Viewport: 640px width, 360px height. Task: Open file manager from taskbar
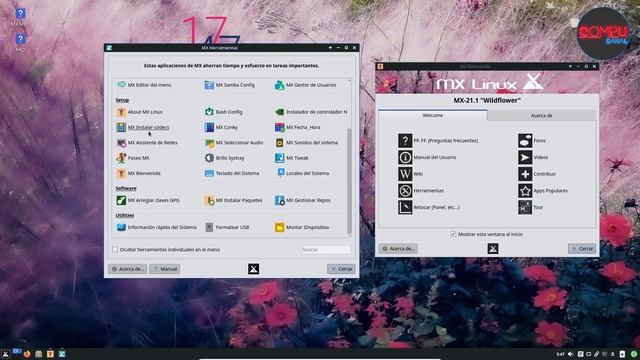click(38, 354)
